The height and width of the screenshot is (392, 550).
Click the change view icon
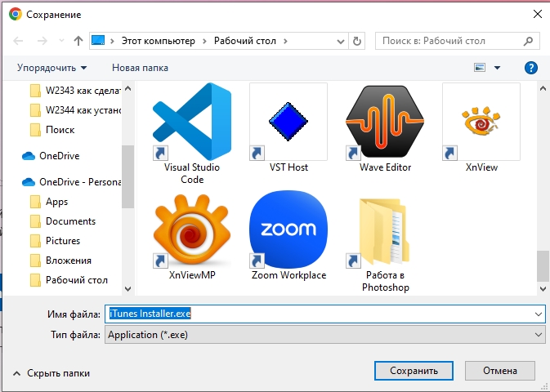coord(480,67)
